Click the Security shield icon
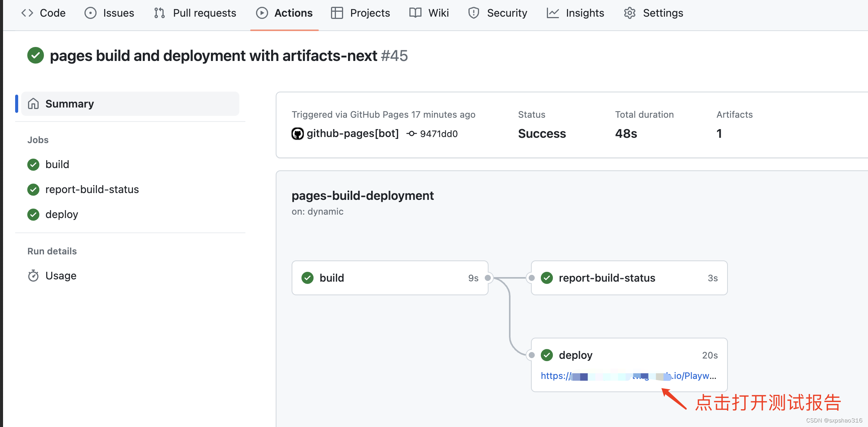The width and height of the screenshot is (868, 427). [474, 13]
